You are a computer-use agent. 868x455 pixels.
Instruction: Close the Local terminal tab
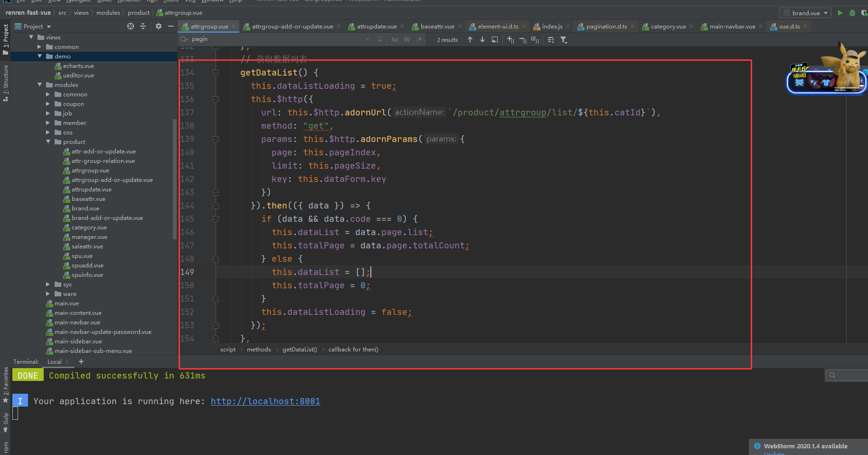coord(67,362)
